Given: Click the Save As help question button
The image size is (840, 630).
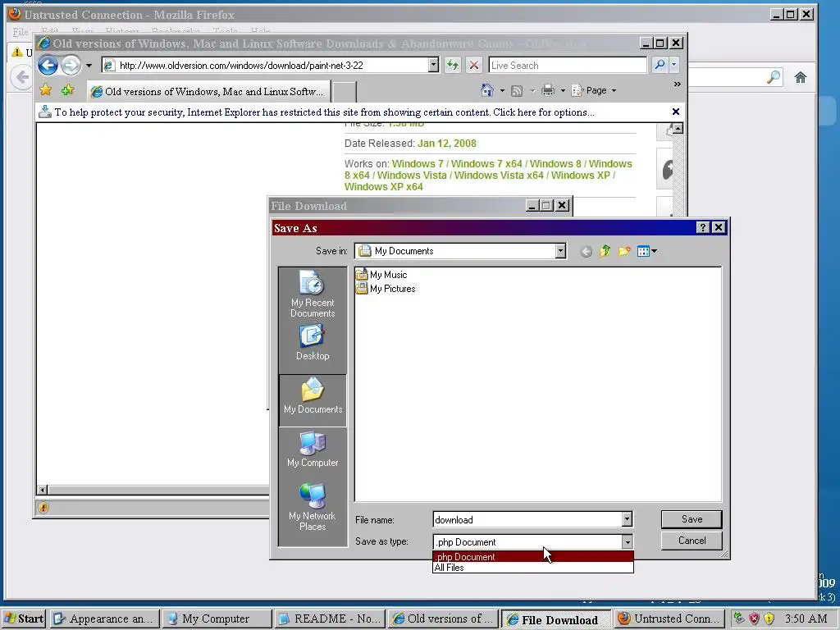Looking at the screenshot, I should pyautogui.click(x=703, y=228).
